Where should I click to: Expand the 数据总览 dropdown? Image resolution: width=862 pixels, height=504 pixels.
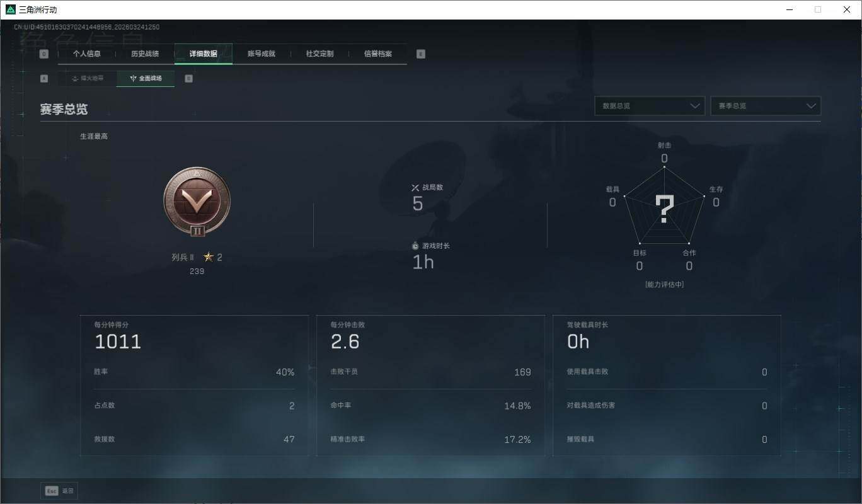tap(650, 106)
